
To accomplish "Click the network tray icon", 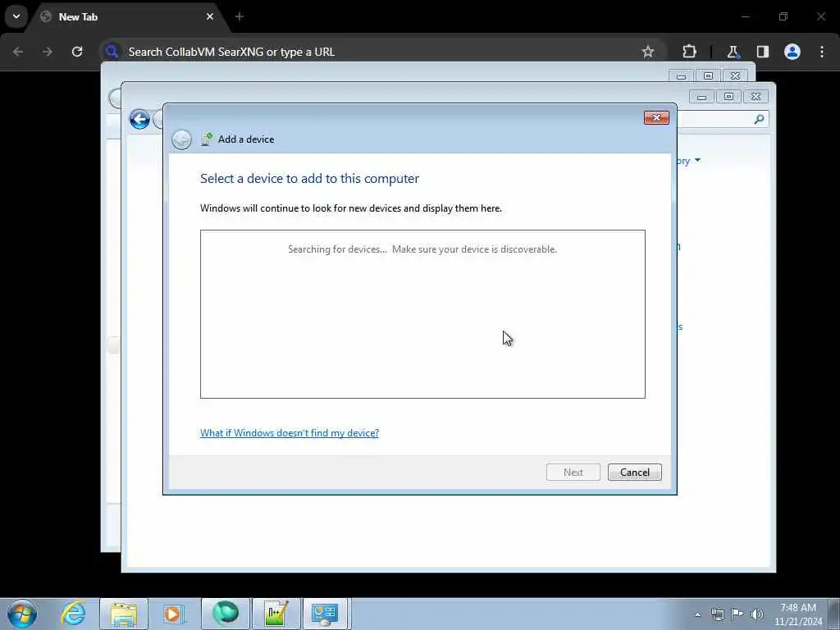I will coord(717,614).
